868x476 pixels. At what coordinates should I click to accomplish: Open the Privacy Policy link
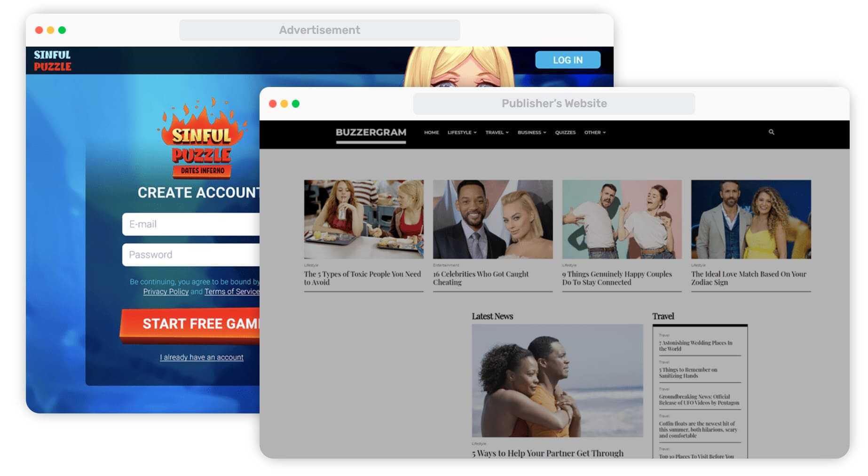click(166, 292)
